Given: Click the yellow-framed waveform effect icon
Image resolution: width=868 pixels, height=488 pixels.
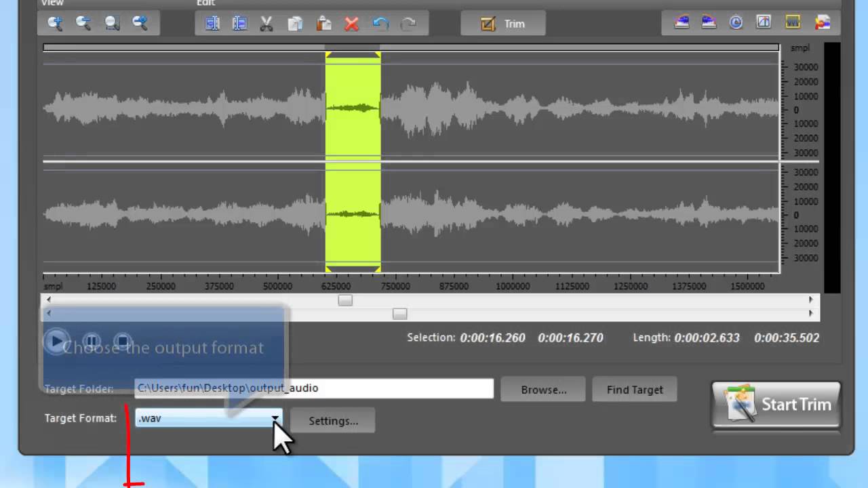Looking at the screenshot, I should 793,22.
